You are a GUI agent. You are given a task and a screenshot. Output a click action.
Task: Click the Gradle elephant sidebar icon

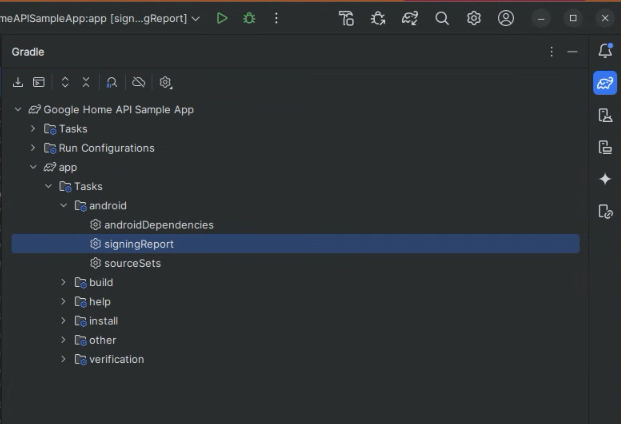[x=604, y=83]
